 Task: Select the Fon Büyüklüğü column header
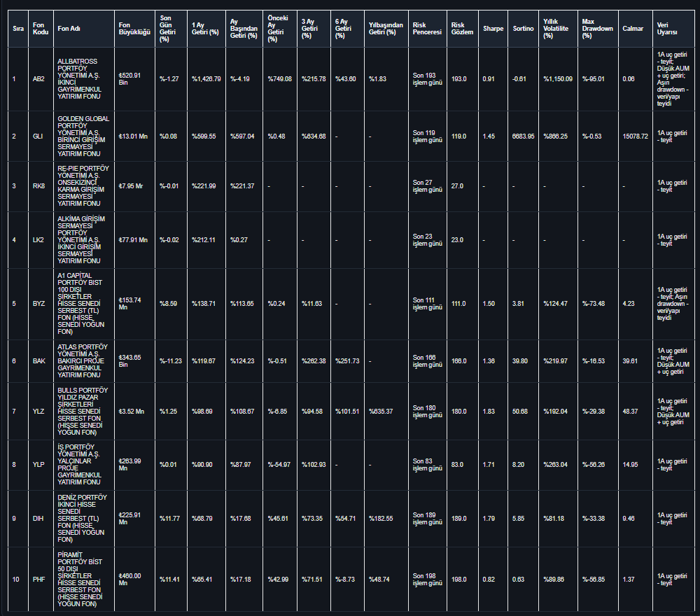pyautogui.click(x=134, y=29)
